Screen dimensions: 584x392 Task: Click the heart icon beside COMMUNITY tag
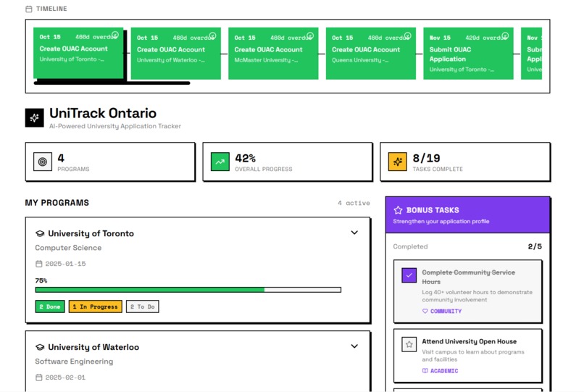tap(425, 311)
